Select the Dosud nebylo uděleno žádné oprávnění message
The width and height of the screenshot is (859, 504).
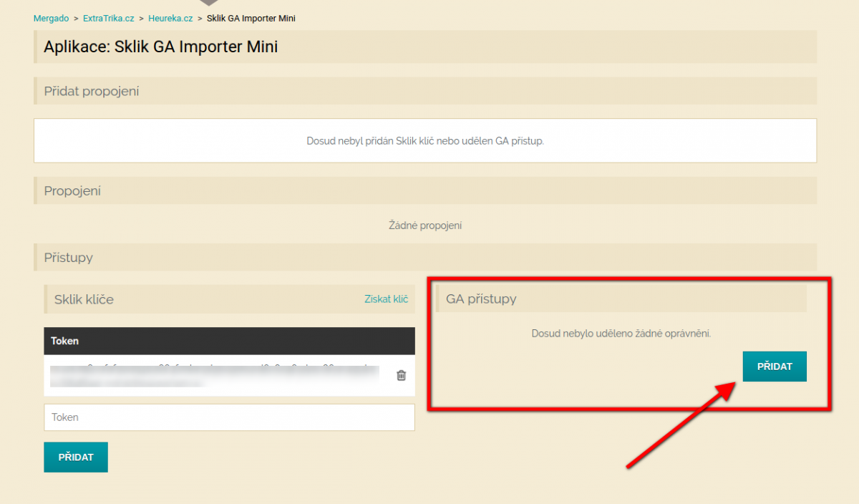(x=621, y=334)
